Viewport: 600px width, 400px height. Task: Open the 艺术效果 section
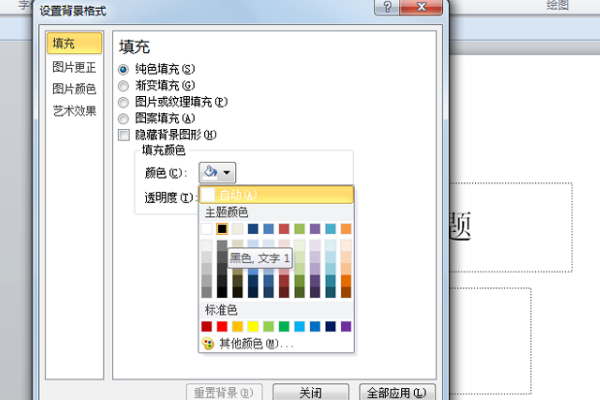pos(74,111)
